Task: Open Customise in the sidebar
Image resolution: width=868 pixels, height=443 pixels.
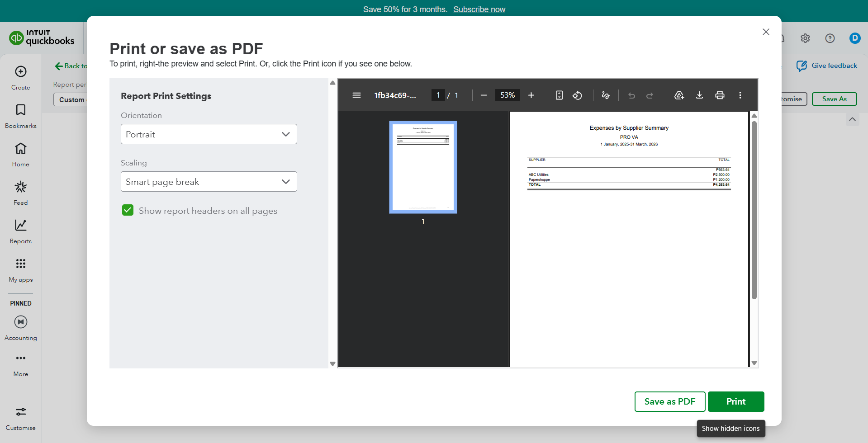Action: point(21,419)
